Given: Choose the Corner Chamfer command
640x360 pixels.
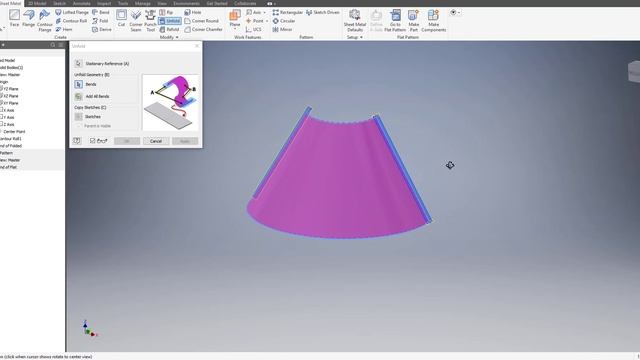Looking at the screenshot, I should click(204, 29).
